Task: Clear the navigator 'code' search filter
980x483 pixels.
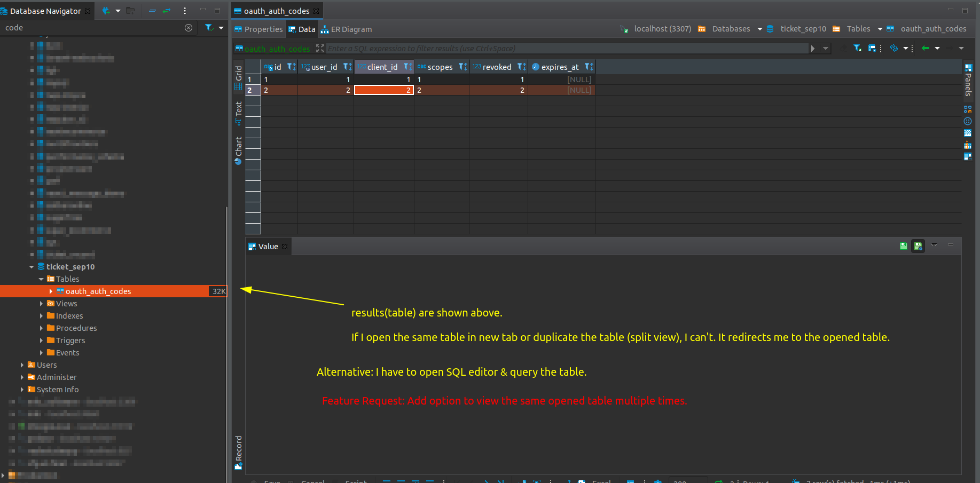Action: coord(189,28)
